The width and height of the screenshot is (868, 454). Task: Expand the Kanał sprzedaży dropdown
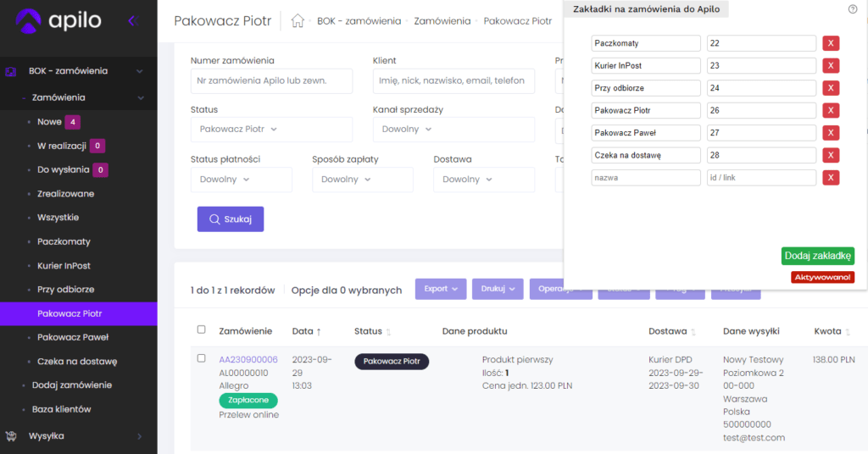tap(453, 129)
